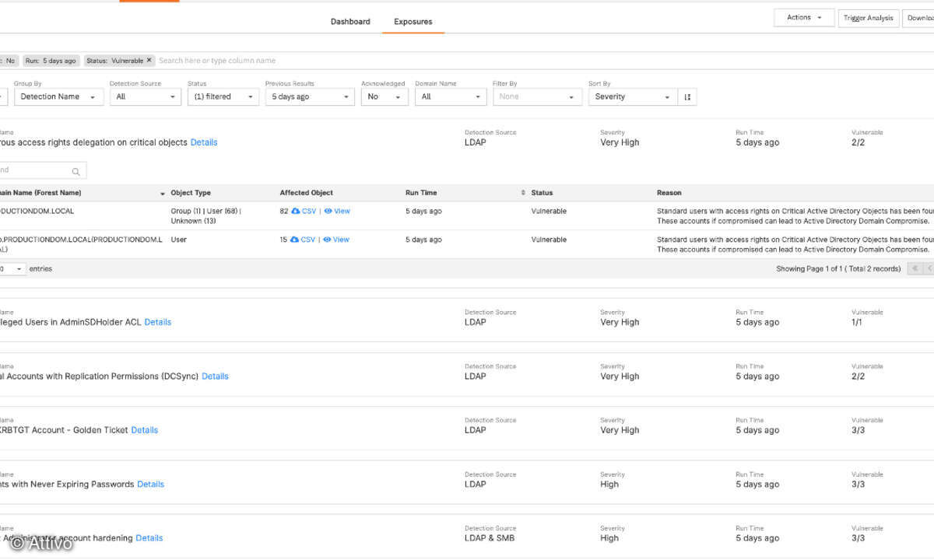This screenshot has height=560, width=934.
Task: Click the Reason column header
Action: click(x=669, y=193)
